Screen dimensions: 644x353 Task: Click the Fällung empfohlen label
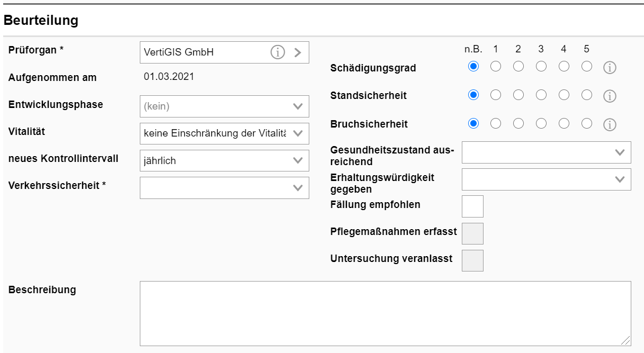(375, 205)
